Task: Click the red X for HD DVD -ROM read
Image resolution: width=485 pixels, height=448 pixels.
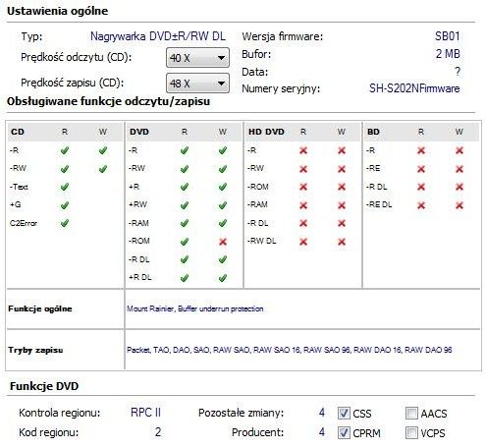Action: [303, 187]
